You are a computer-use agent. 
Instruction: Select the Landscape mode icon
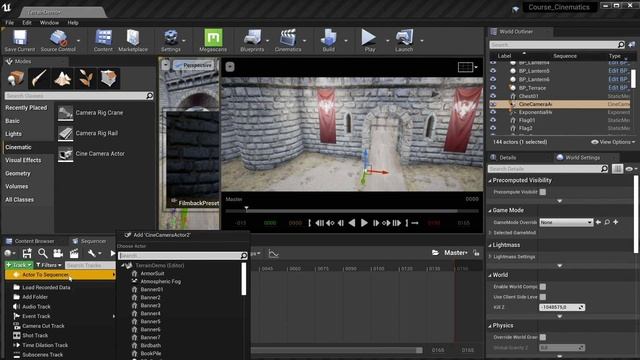click(x=62, y=78)
